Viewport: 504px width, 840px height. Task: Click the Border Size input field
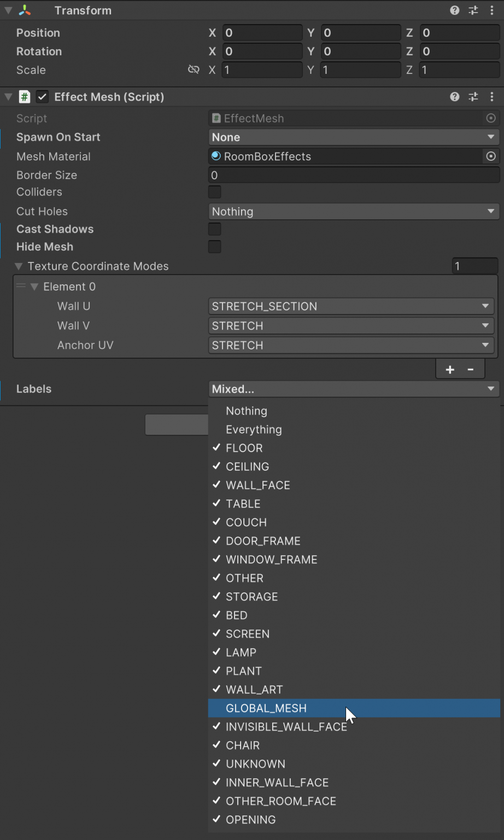pos(353,175)
